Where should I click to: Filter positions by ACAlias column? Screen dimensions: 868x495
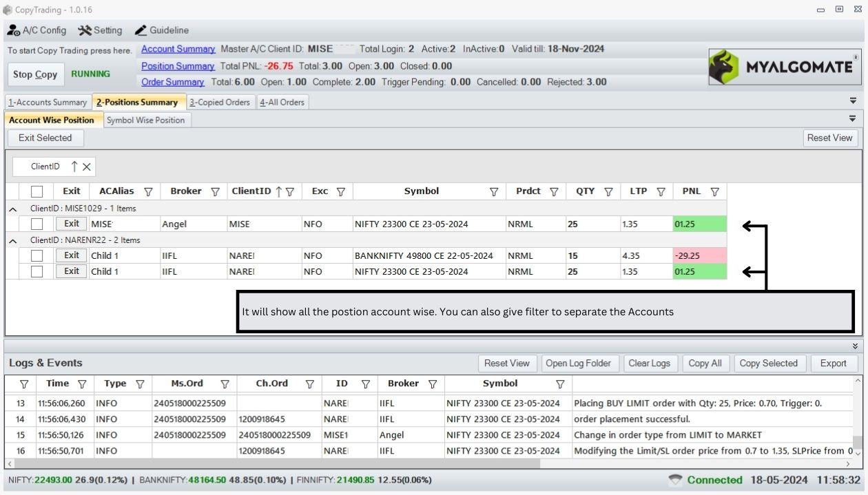click(147, 191)
